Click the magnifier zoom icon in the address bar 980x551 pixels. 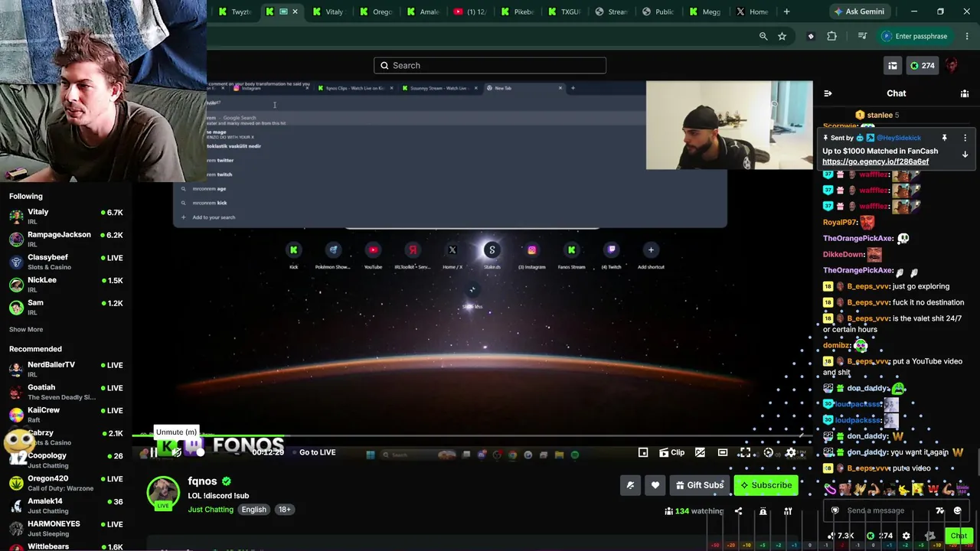[x=763, y=36]
